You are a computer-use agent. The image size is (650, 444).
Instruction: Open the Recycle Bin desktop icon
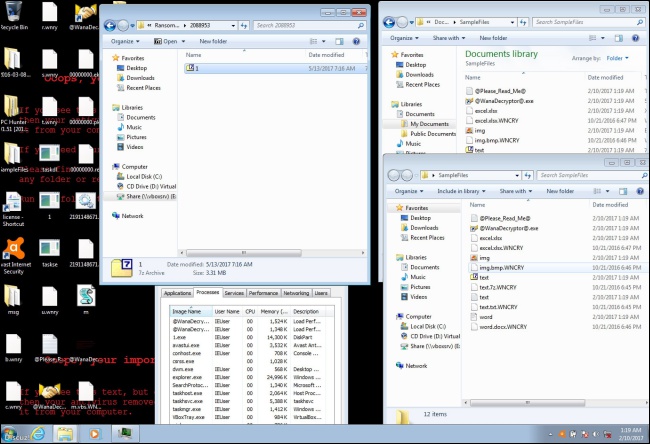click(14, 16)
